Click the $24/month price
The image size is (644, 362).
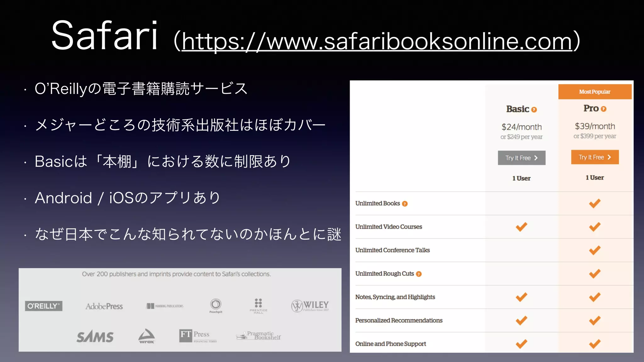pyautogui.click(x=522, y=127)
